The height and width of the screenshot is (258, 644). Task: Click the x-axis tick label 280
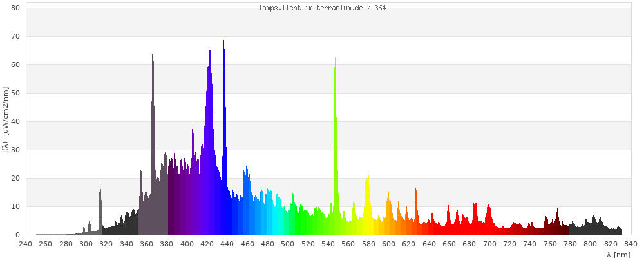coord(65,244)
